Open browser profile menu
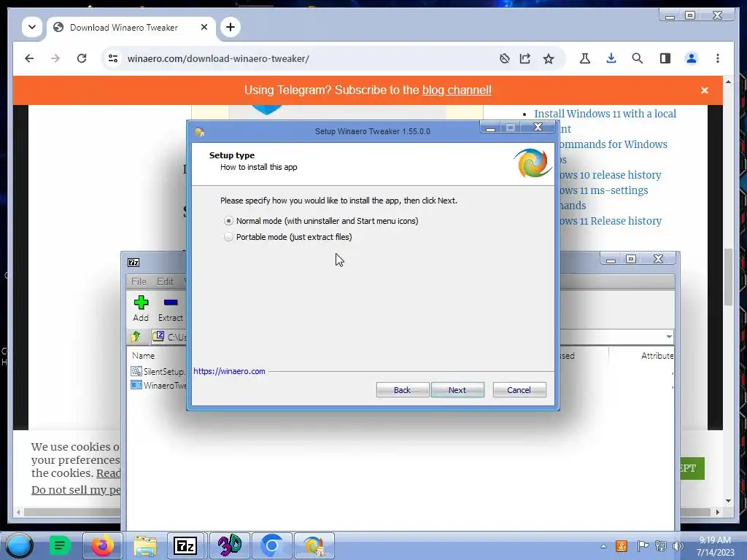This screenshot has width=747, height=560. (692, 58)
